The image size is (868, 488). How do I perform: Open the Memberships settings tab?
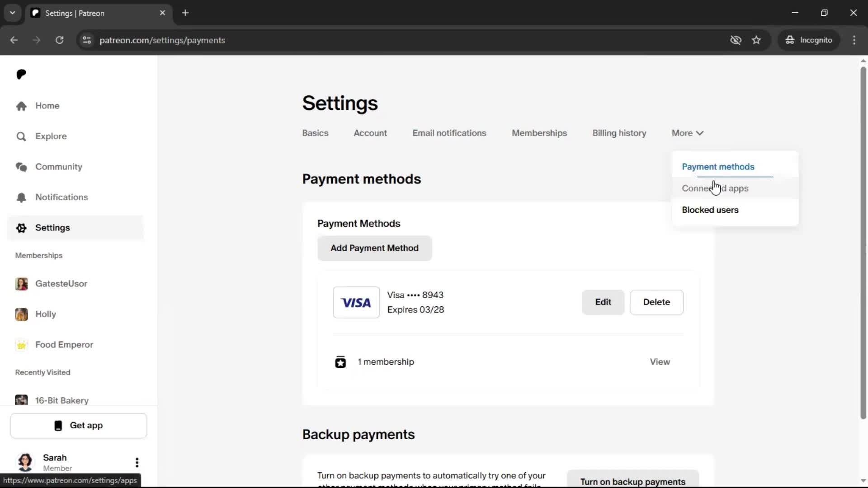[539, 133]
